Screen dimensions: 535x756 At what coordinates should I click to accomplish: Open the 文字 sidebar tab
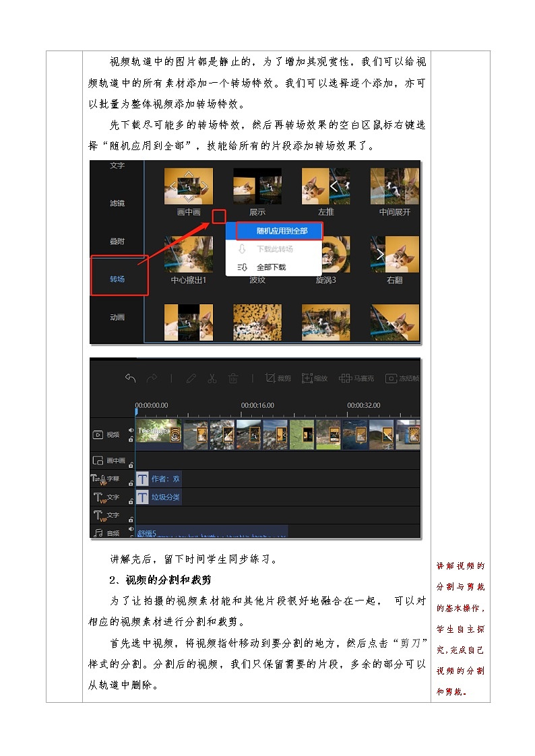(x=117, y=166)
